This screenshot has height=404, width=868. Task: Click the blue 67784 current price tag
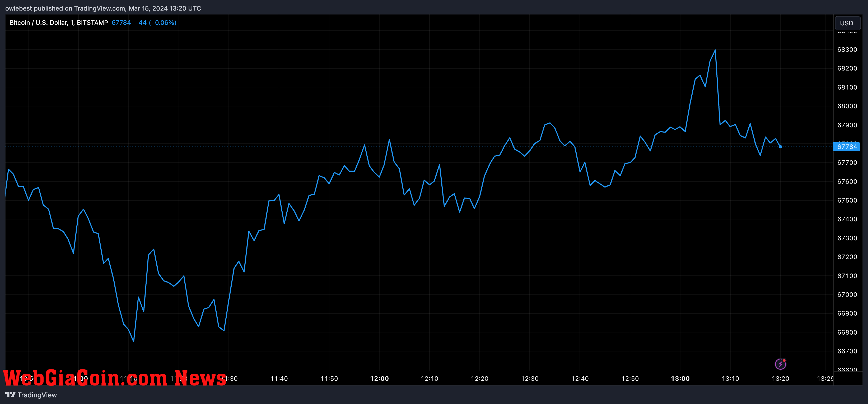click(847, 147)
